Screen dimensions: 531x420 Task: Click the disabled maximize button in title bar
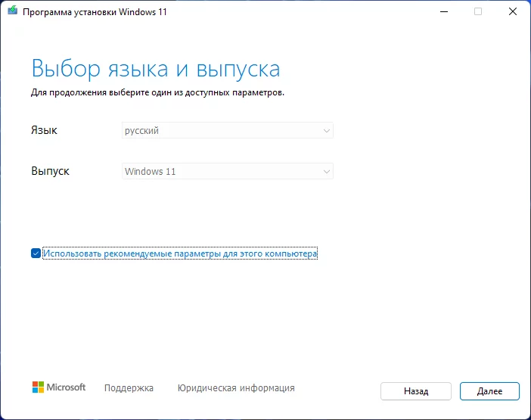click(478, 11)
